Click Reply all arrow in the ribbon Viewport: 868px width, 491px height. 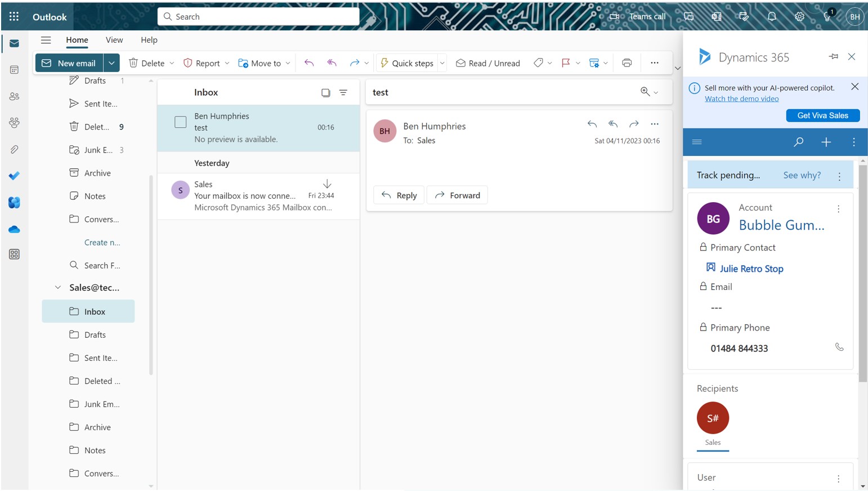(332, 63)
